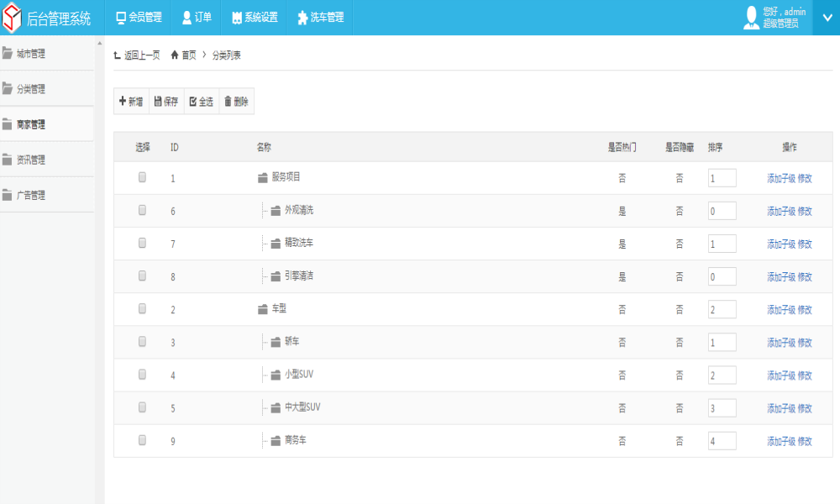
Task: Click the 保存 save button
Action: [x=166, y=102]
